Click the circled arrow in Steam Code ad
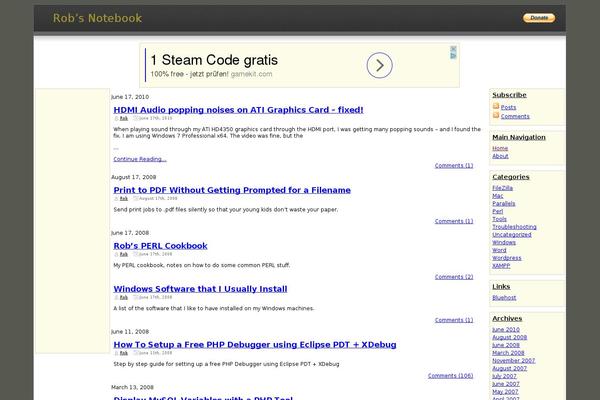This screenshot has height=400, width=600. coord(379,65)
